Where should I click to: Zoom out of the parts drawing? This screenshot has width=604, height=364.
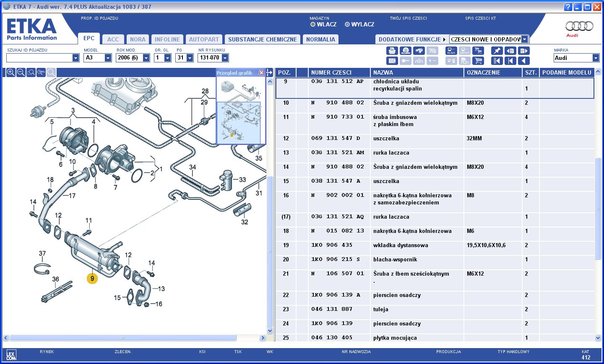point(21,72)
